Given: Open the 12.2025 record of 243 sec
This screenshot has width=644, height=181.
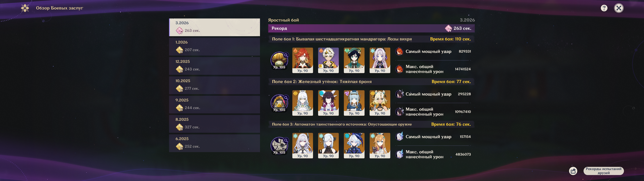Looking at the screenshot, I should pyautogui.click(x=214, y=66).
